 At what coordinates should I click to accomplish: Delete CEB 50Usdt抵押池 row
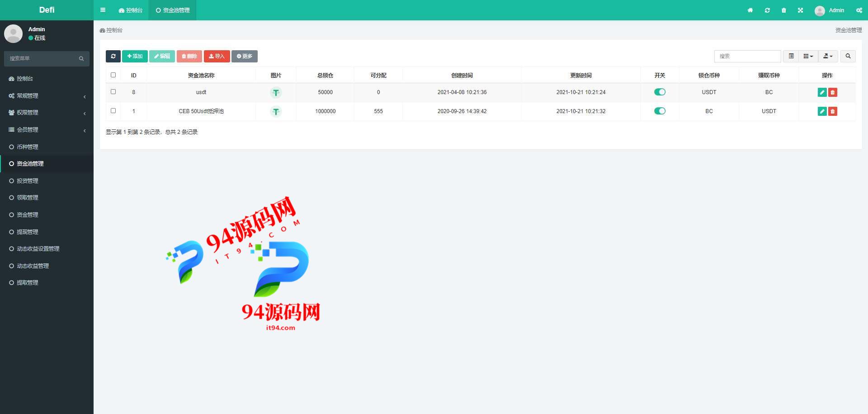pos(832,111)
